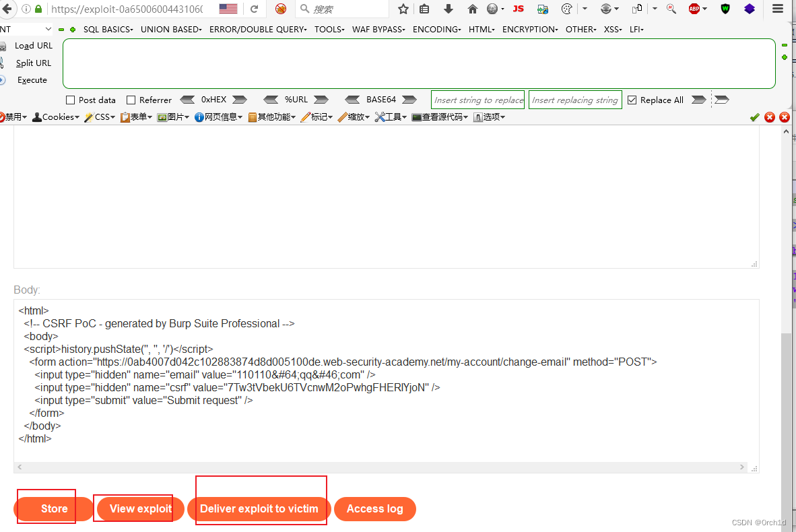The width and height of the screenshot is (796, 532).
Task: Click the right arrow after BASE64
Action: pyautogui.click(x=409, y=100)
